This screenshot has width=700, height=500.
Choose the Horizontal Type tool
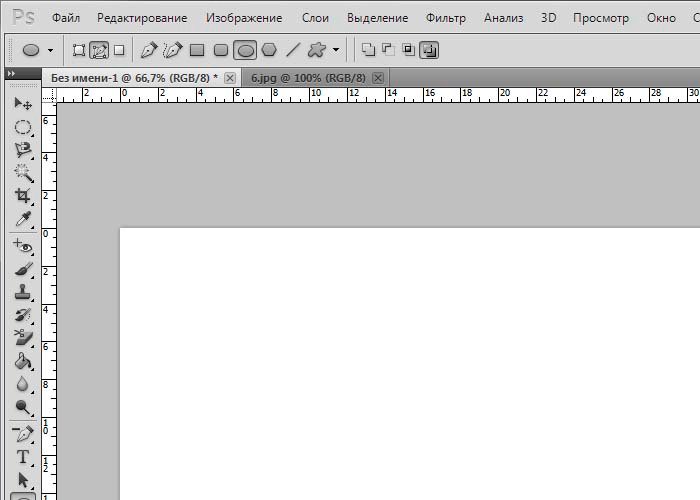click(22, 458)
